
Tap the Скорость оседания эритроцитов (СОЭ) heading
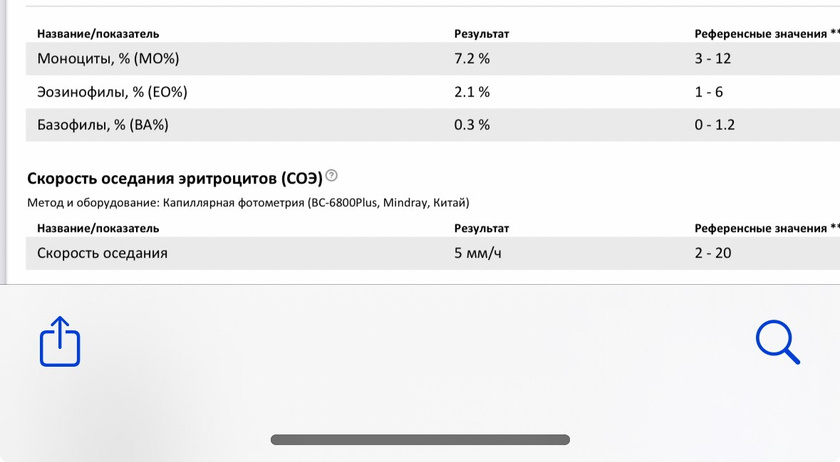pos(175,178)
